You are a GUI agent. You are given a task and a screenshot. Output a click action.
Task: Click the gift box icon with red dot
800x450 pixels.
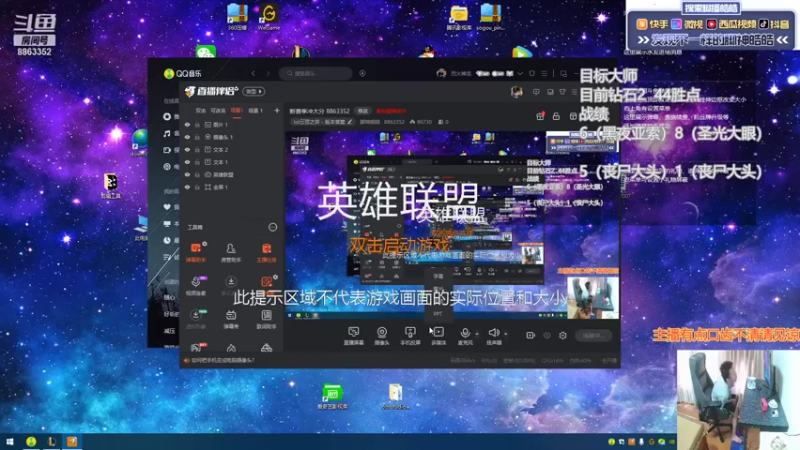tap(540, 116)
